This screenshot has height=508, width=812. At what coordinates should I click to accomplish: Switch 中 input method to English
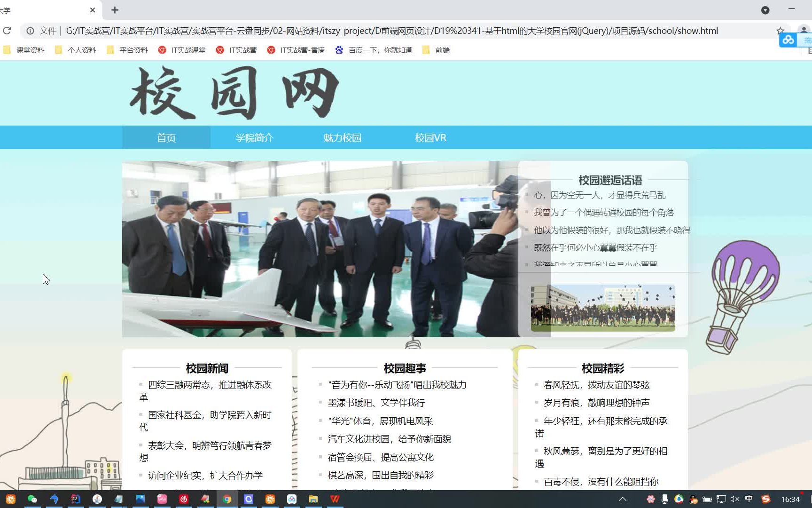[750, 499]
